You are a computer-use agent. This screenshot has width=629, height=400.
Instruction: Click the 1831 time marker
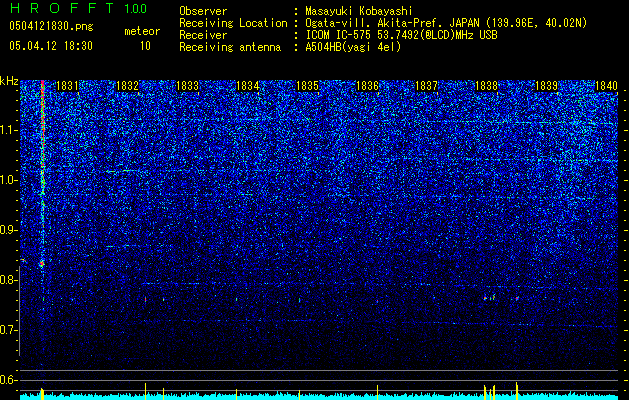point(67,86)
